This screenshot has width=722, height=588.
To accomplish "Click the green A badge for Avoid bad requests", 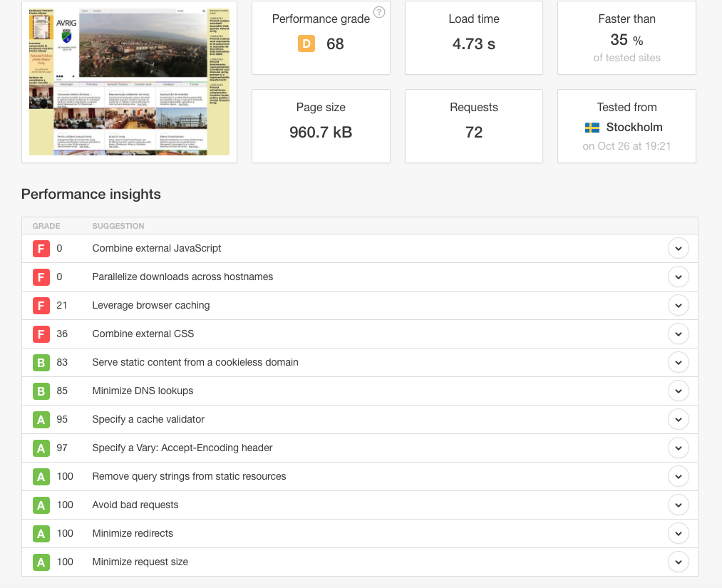I will [41, 505].
